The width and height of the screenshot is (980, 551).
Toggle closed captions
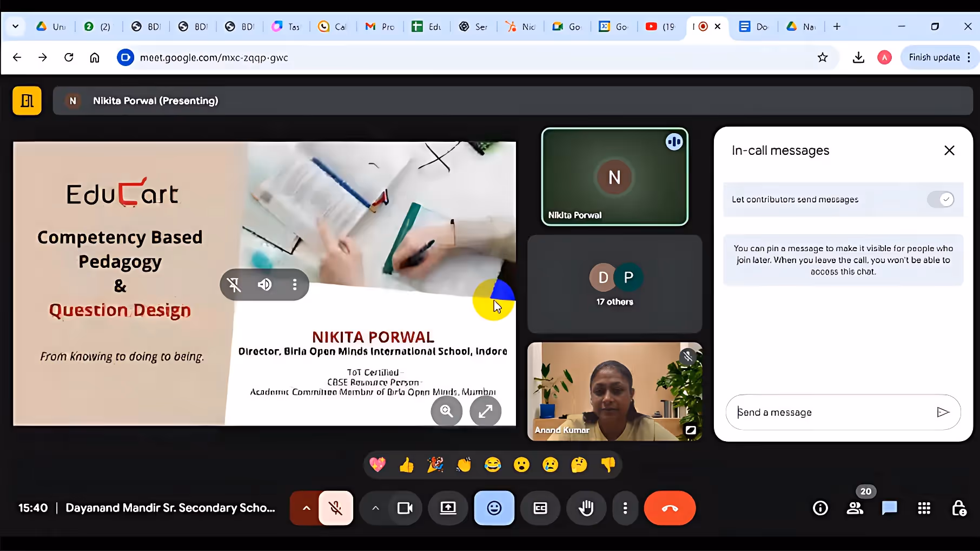click(540, 508)
